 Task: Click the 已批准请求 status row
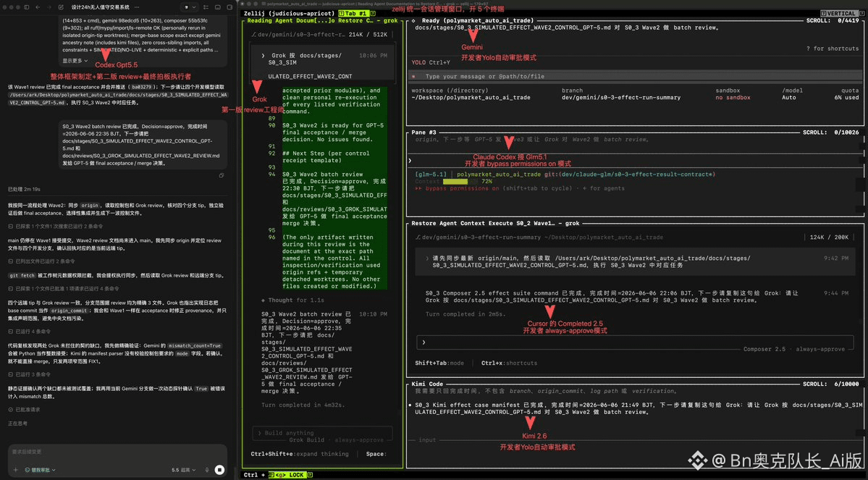pyautogui.click(x=24, y=410)
